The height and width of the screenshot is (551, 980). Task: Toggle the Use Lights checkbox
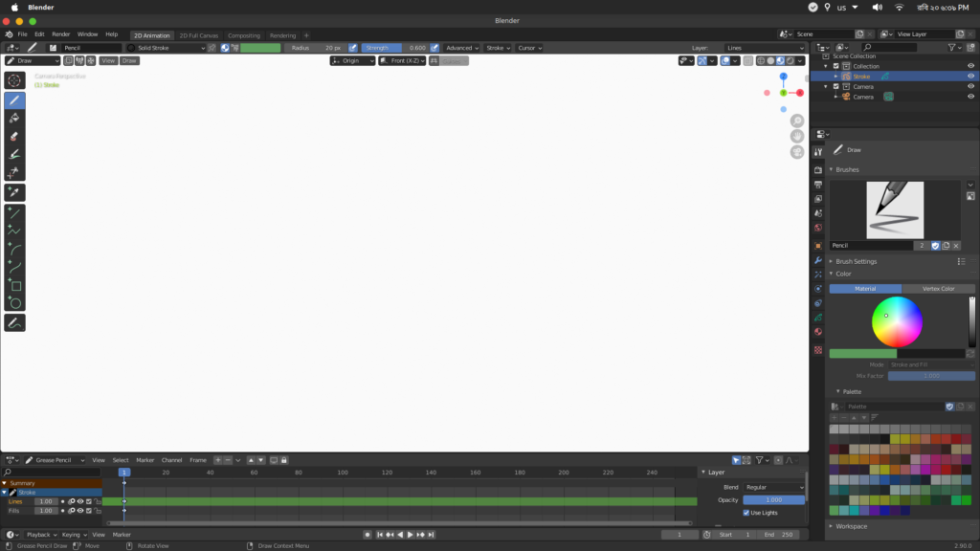coord(746,515)
